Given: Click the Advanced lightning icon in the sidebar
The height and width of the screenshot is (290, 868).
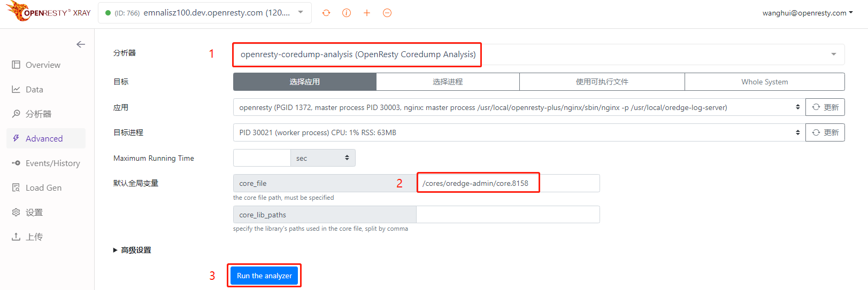Looking at the screenshot, I should tap(16, 138).
